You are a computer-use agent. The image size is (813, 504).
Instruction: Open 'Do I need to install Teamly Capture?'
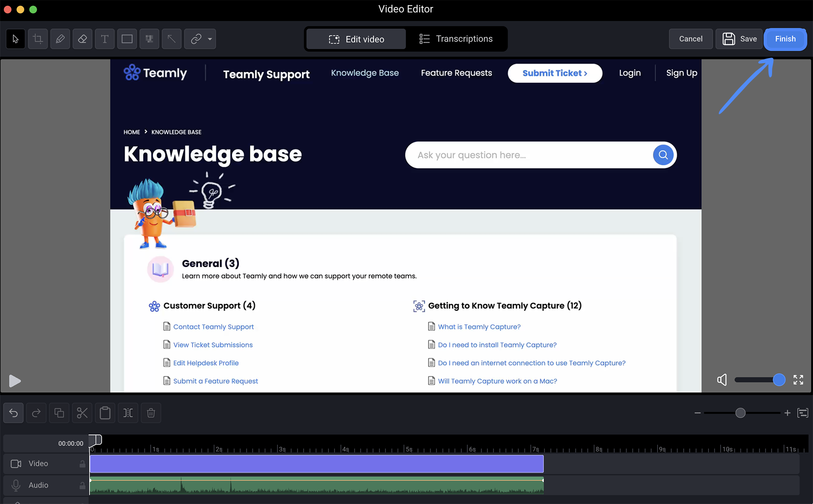click(497, 345)
